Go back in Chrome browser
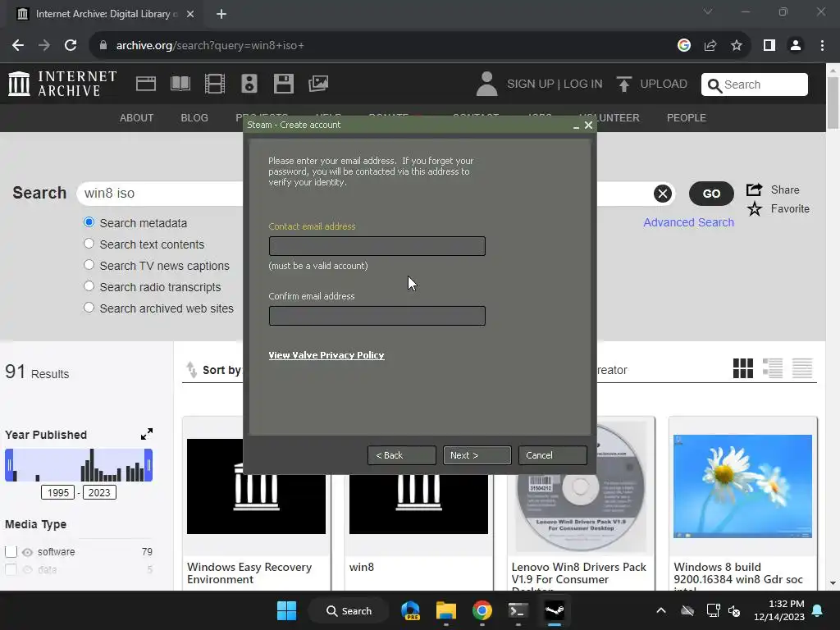The height and width of the screenshot is (630, 840). tap(18, 46)
